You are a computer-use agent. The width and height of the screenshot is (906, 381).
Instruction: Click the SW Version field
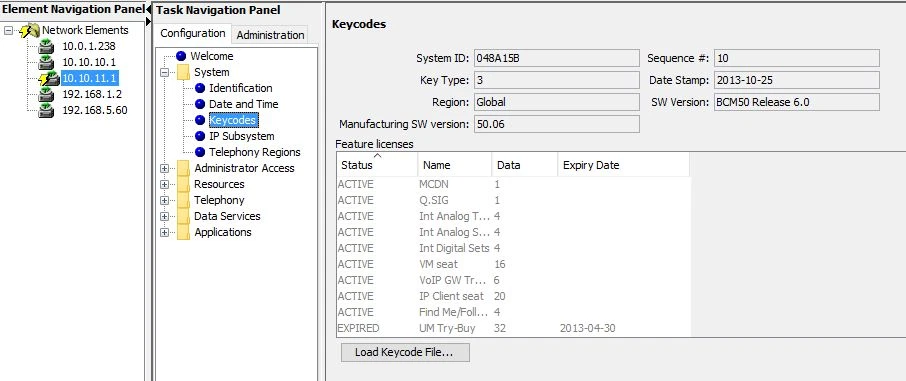tap(797, 102)
